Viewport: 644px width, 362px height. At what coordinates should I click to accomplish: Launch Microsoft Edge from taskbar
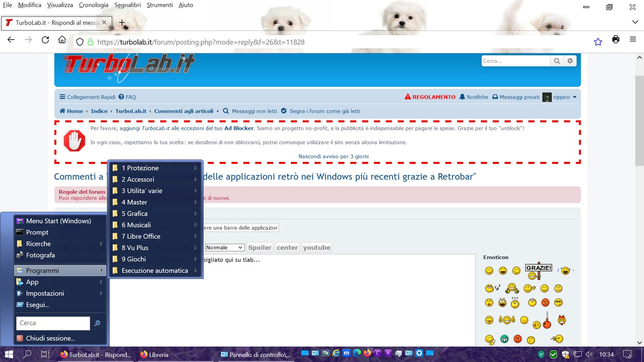point(357,354)
